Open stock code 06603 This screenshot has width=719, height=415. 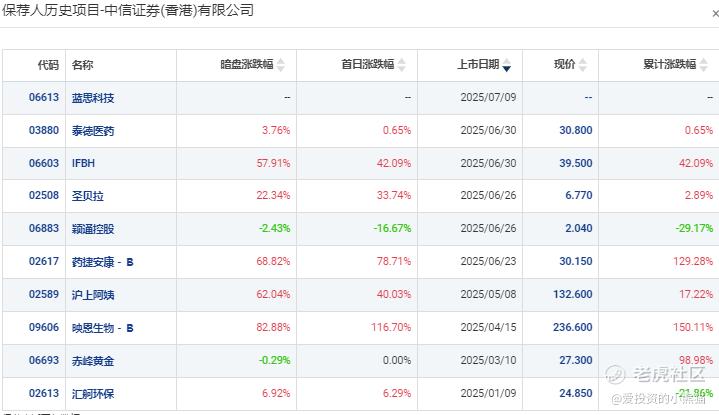44,163
